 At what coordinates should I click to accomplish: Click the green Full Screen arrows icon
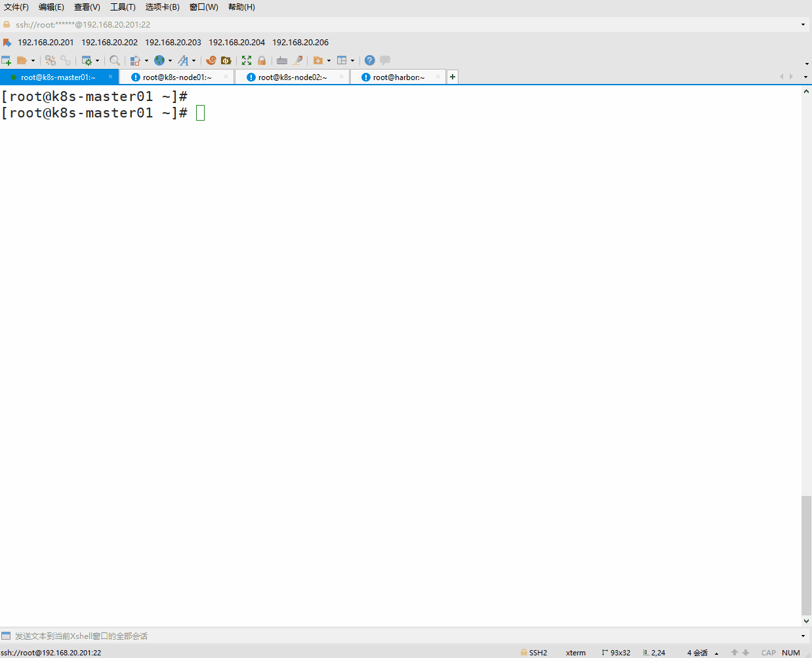point(247,60)
